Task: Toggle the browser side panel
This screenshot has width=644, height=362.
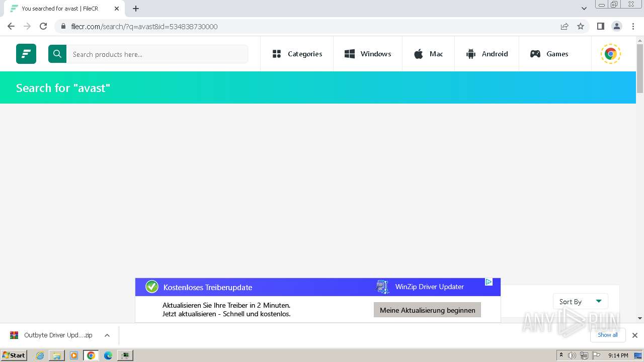Action: click(600, 26)
